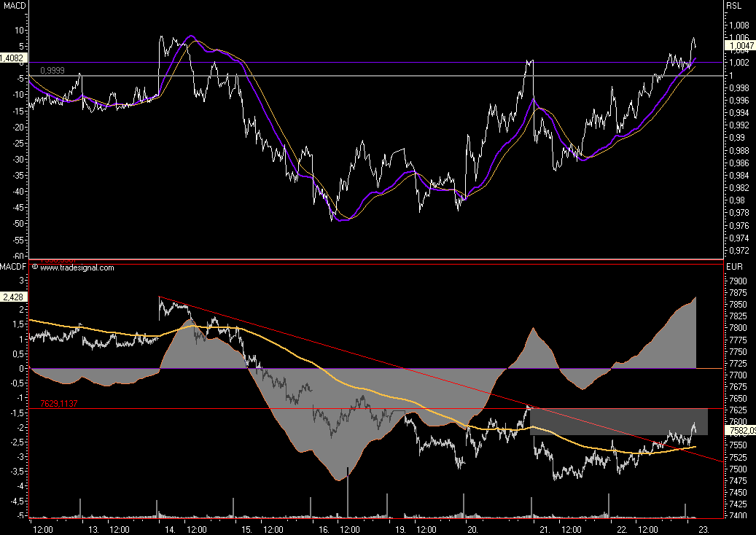Click the 7700 EUR axis value
The image size is (756, 535).
[739, 375]
